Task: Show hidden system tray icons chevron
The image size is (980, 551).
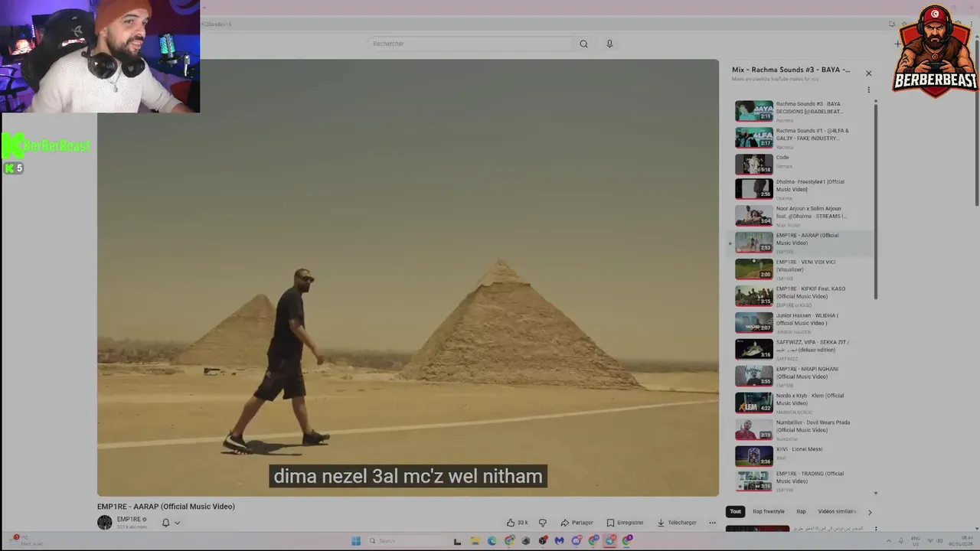Action: pyautogui.click(x=889, y=541)
